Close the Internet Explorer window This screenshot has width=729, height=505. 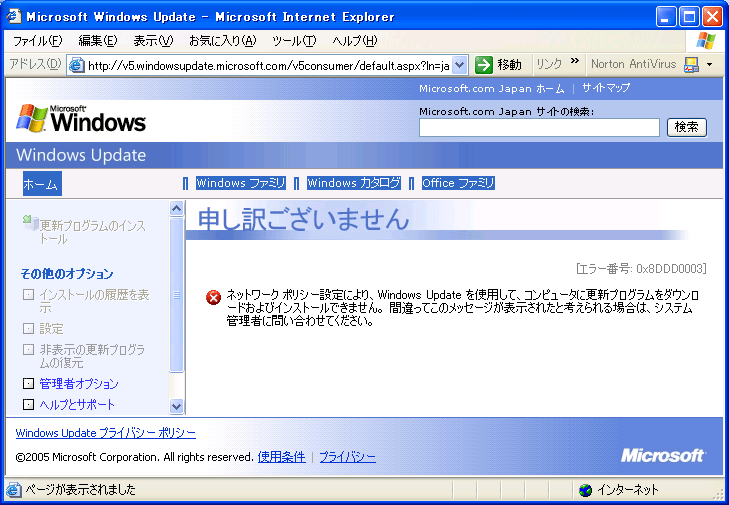[x=712, y=17]
